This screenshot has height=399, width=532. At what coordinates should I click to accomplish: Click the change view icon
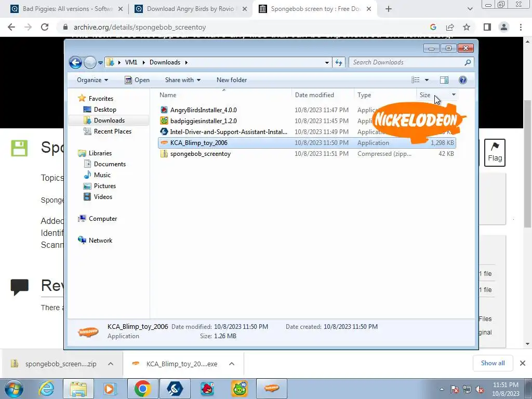(x=415, y=80)
